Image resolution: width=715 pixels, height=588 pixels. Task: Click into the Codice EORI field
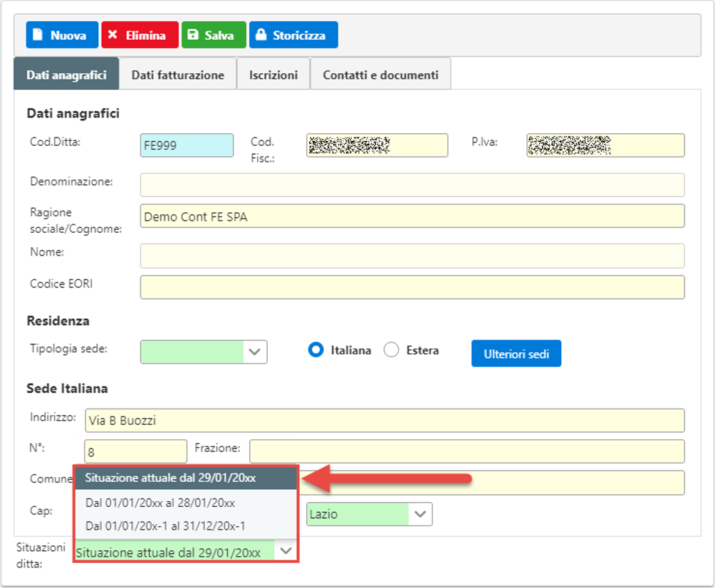coord(412,287)
